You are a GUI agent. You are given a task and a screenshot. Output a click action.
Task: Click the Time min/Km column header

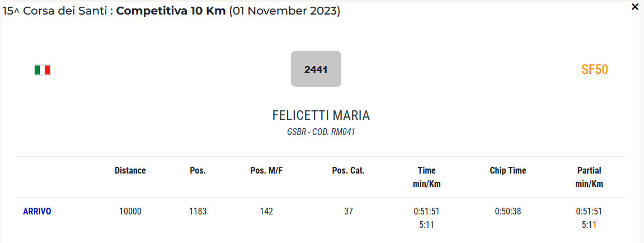426,177
